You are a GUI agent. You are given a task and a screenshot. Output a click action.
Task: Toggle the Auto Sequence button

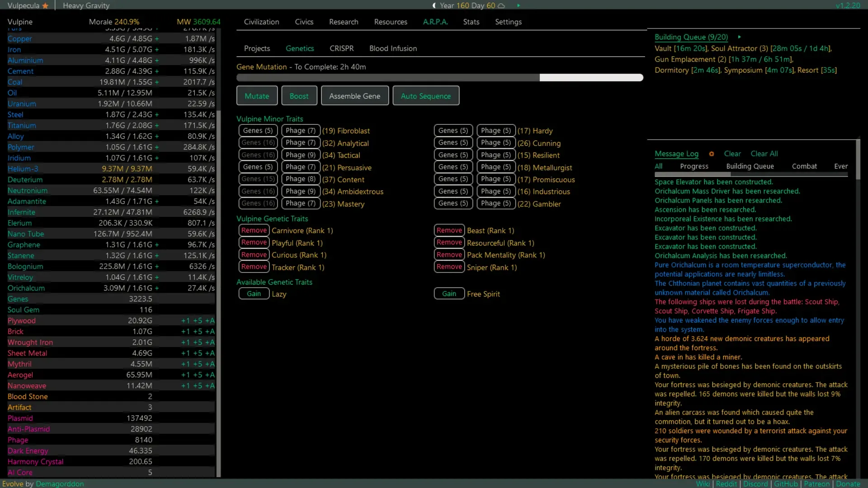[425, 96]
